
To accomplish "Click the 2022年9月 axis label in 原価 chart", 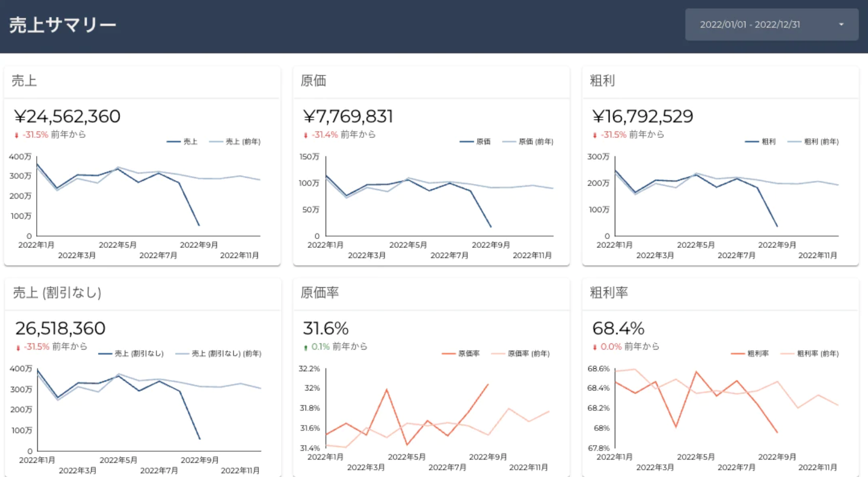I will (x=491, y=245).
